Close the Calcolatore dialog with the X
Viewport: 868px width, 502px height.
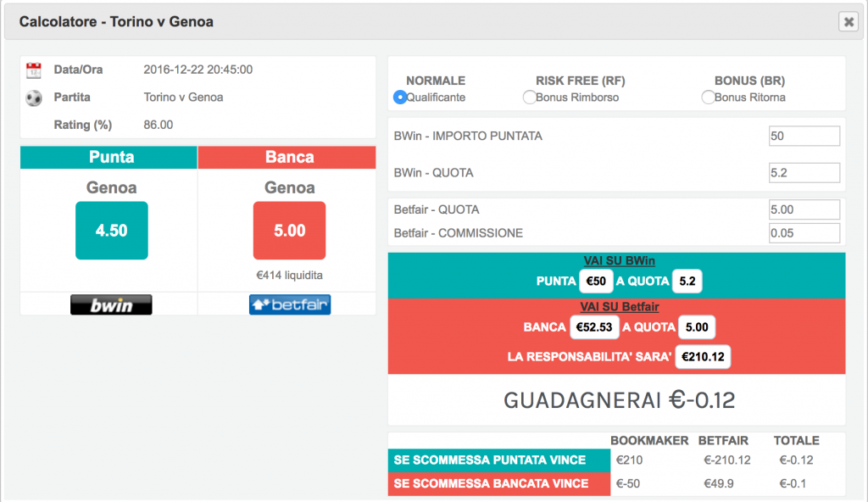click(x=848, y=23)
